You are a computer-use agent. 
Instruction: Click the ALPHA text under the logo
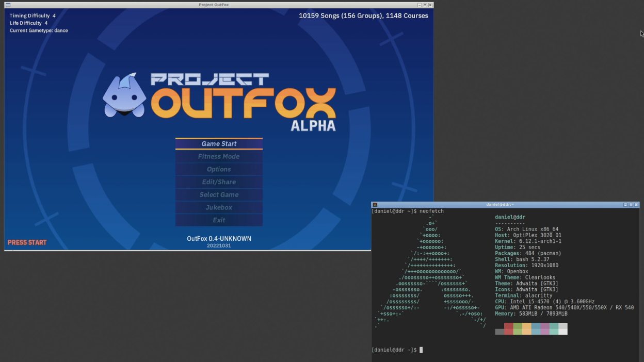pos(313,126)
